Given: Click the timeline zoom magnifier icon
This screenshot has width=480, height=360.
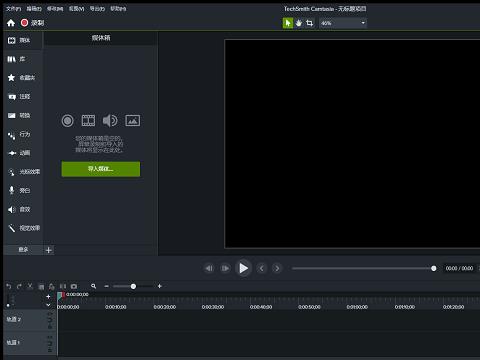Looking at the screenshot, I should 94,286.
